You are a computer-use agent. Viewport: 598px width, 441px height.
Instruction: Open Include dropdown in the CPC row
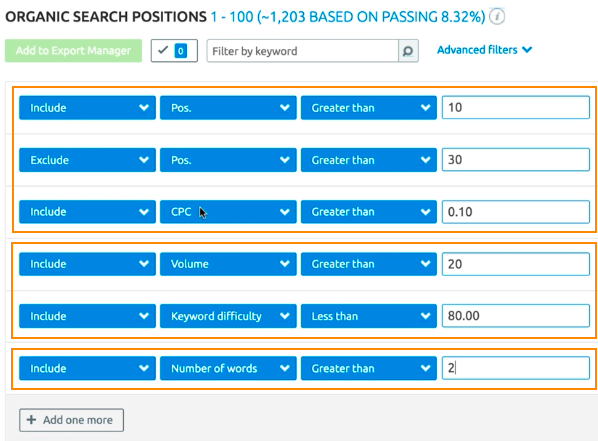click(x=87, y=212)
